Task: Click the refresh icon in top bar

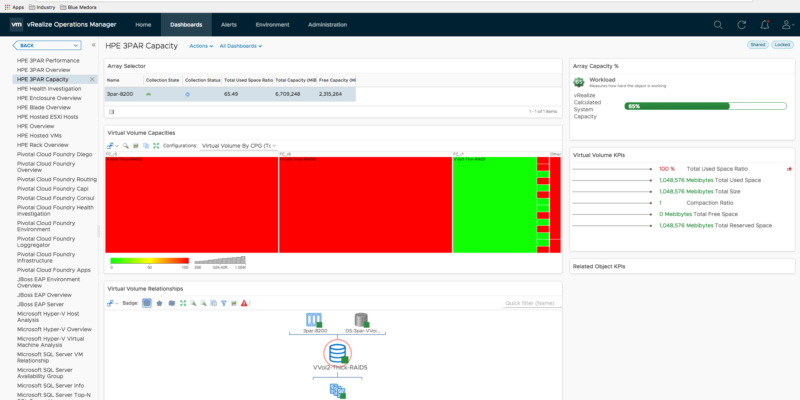Action: pos(742,24)
